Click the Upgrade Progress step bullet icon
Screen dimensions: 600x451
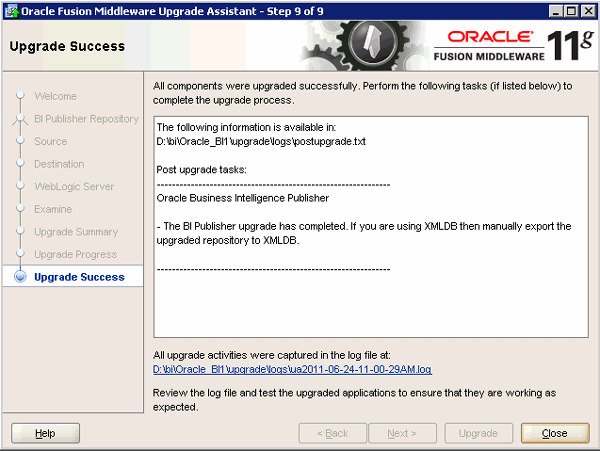click(20, 253)
